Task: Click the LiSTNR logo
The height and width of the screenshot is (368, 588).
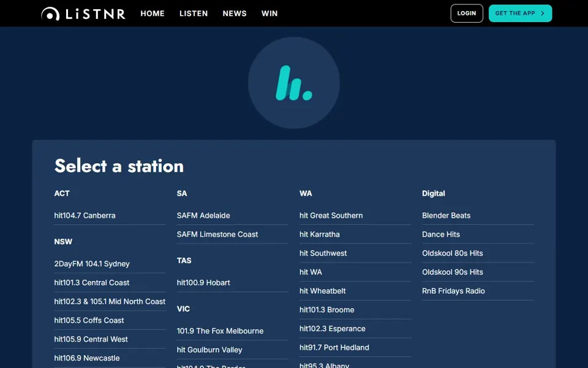Action: point(83,13)
